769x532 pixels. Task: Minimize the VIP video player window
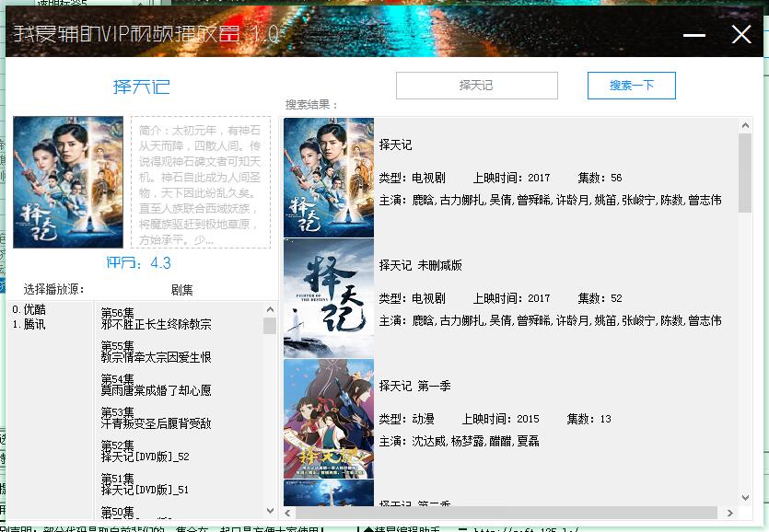point(694,36)
